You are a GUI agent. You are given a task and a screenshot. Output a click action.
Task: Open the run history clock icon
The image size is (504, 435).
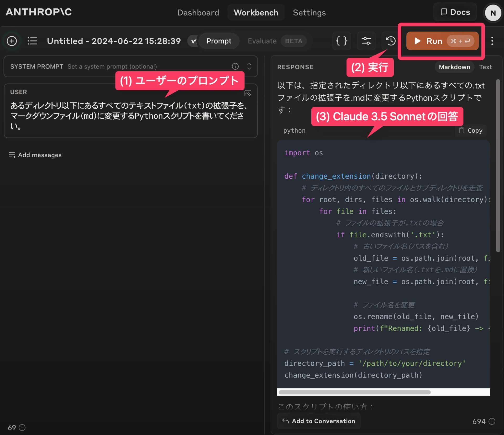390,41
